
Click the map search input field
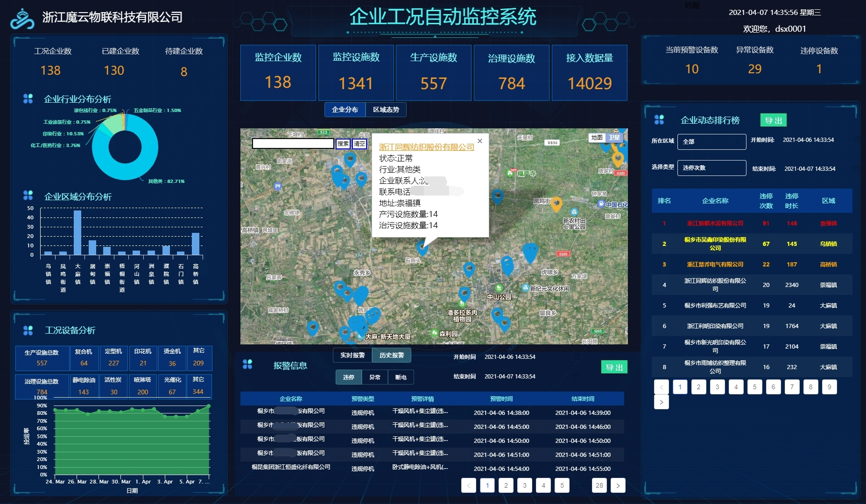point(293,144)
